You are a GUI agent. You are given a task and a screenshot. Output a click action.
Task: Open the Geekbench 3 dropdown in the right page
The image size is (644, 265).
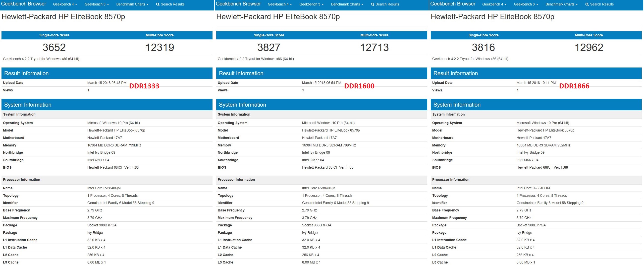pyautogui.click(x=526, y=4)
